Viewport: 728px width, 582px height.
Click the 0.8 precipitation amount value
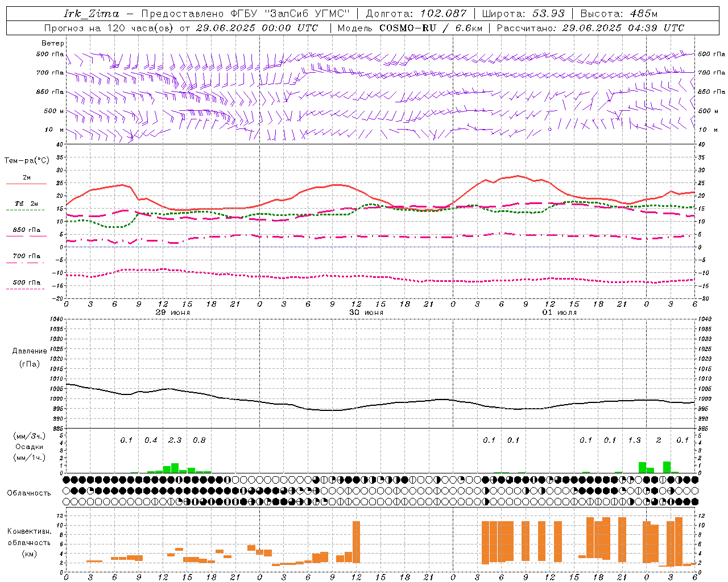199,440
